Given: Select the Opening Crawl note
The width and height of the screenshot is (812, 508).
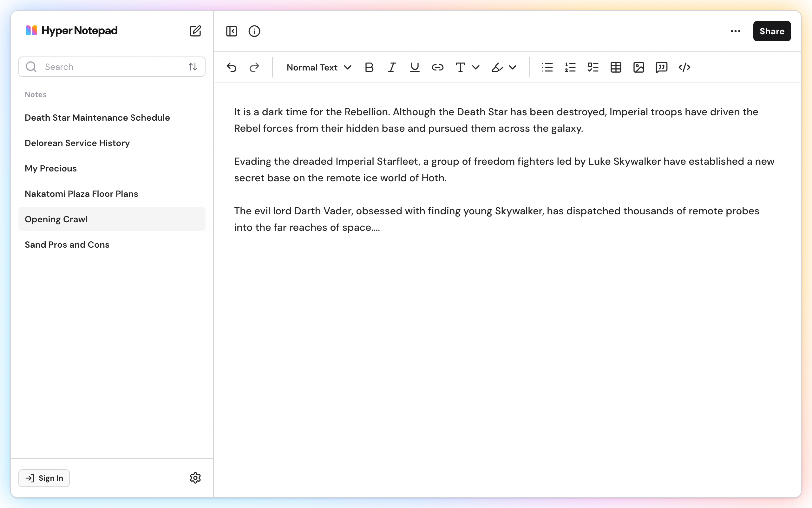Looking at the screenshot, I should point(112,219).
